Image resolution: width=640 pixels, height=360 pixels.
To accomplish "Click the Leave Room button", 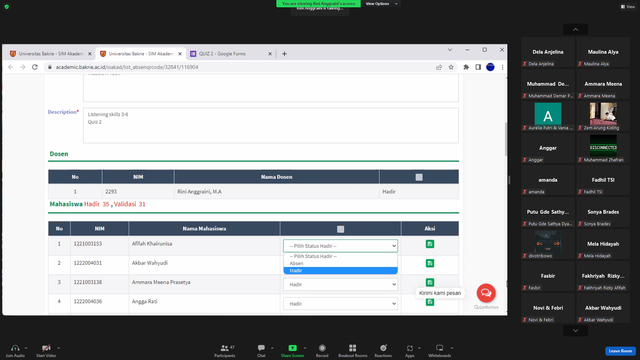I will (620, 351).
